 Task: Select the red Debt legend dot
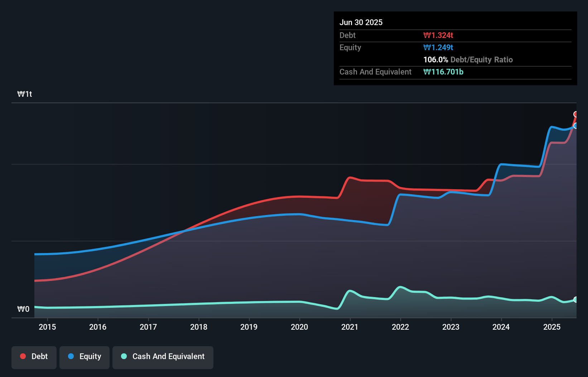pyautogui.click(x=23, y=356)
